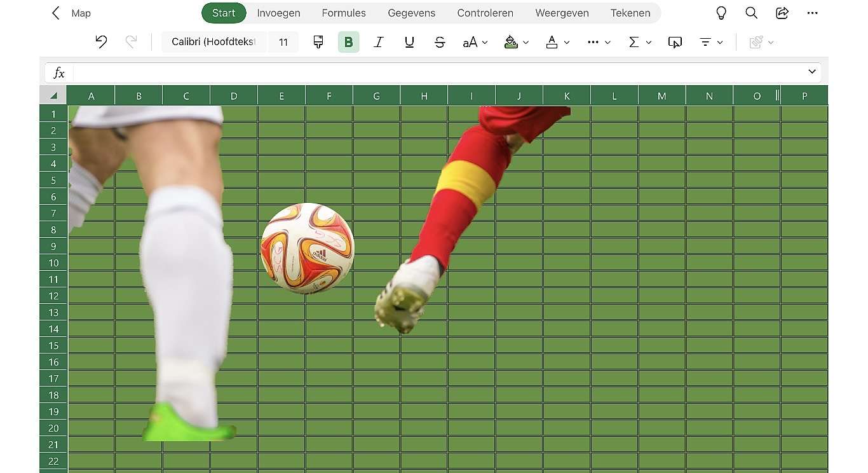The width and height of the screenshot is (868, 473).
Task: Open the search magnifier icon
Action: pos(751,13)
